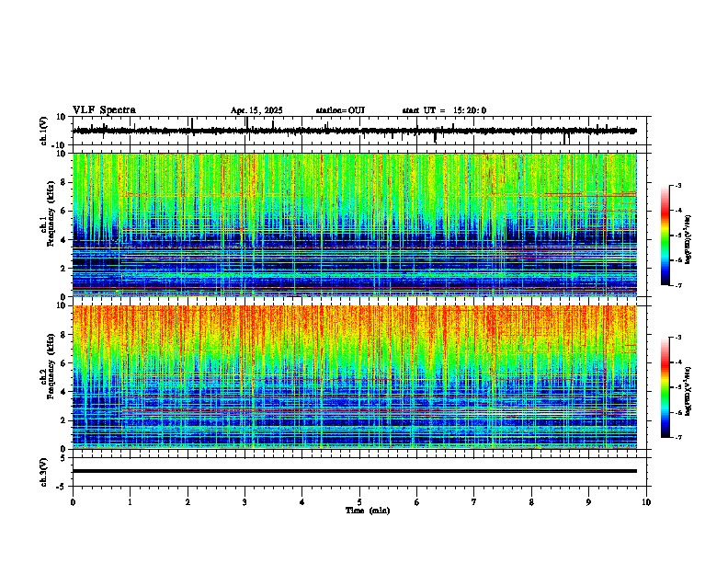
Task: Click the "2" kHz tick on ch.1 frequency axis
Action: 64,268
